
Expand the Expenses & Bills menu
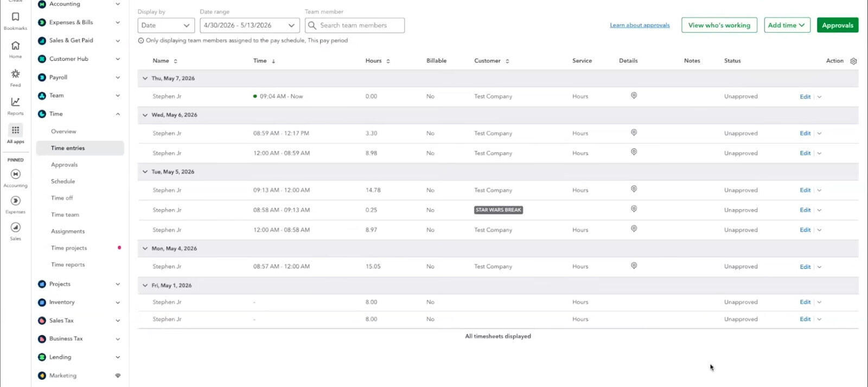coord(118,22)
